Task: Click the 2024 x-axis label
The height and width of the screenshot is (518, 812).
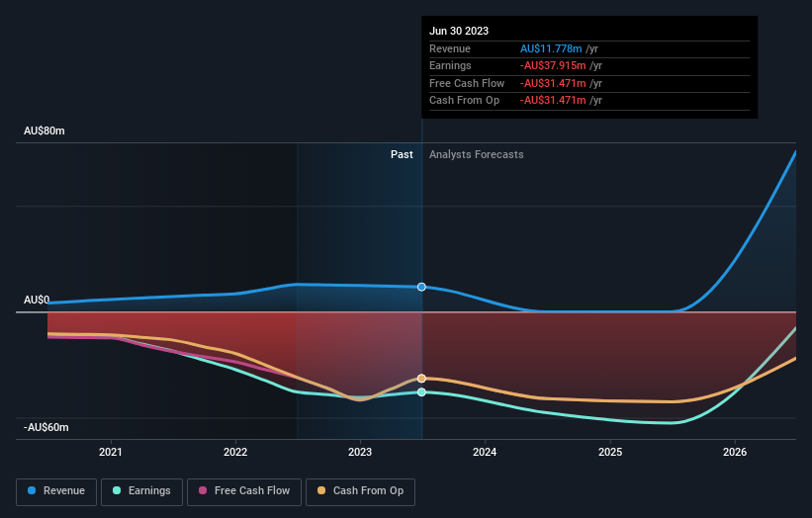Action: (485, 453)
